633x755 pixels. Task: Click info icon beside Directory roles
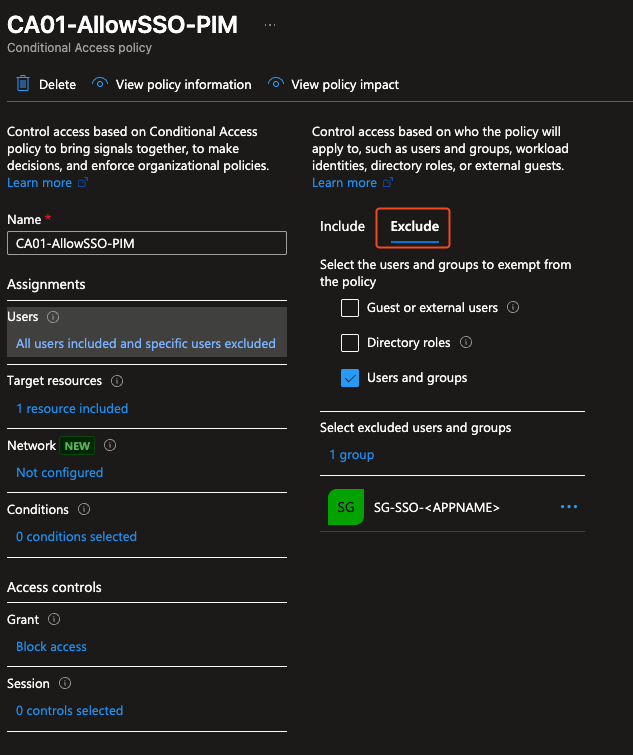pos(466,343)
